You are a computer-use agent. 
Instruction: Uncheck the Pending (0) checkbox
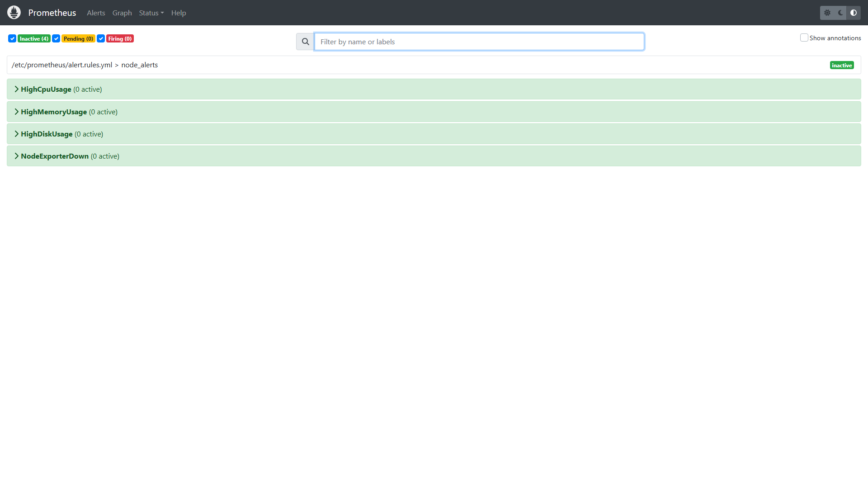56,38
